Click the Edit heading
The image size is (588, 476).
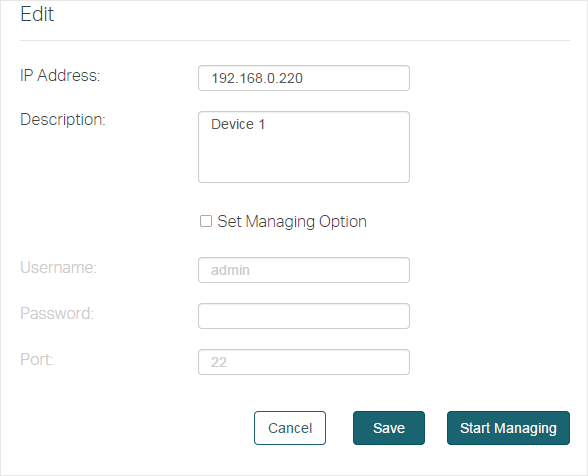[37, 14]
